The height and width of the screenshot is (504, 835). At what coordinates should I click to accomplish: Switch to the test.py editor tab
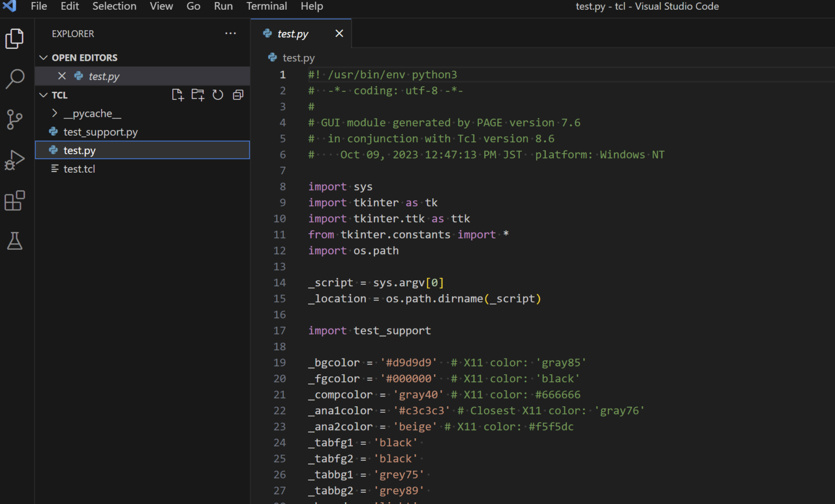point(294,33)
